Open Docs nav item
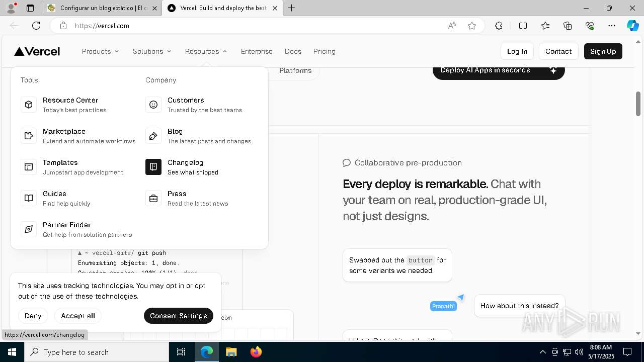This screenshot has height=362, width=644. coord(293,51)
